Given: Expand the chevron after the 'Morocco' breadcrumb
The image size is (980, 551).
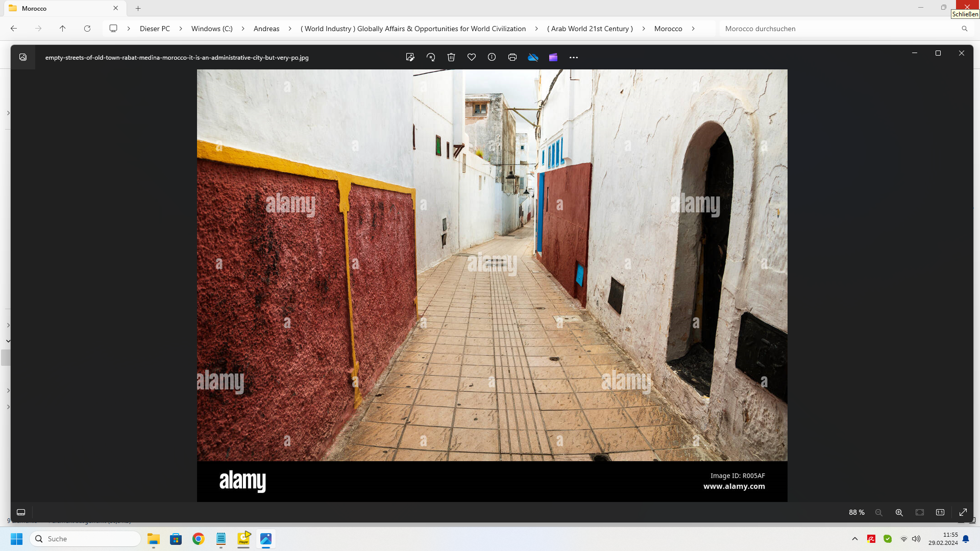Looking at the screenshot, I should [x=693, y=29].
